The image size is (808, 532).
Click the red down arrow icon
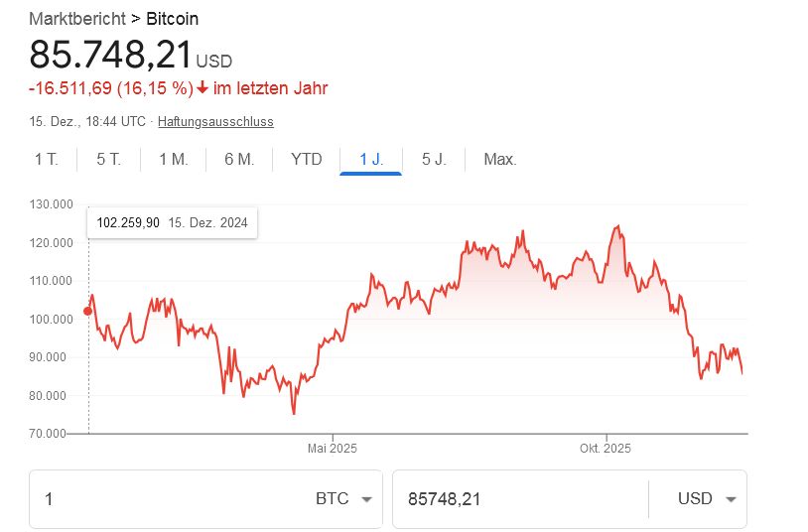202,88
